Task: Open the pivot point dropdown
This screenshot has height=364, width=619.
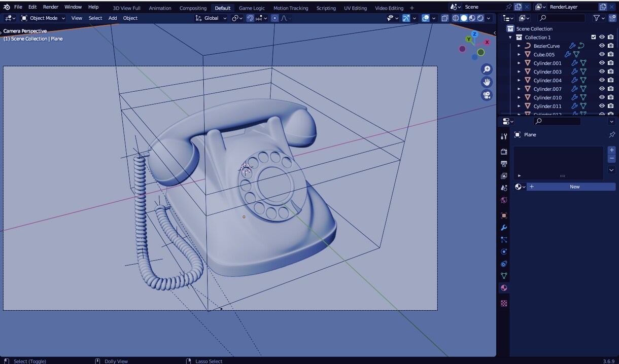Action: (x=237, y=18)
